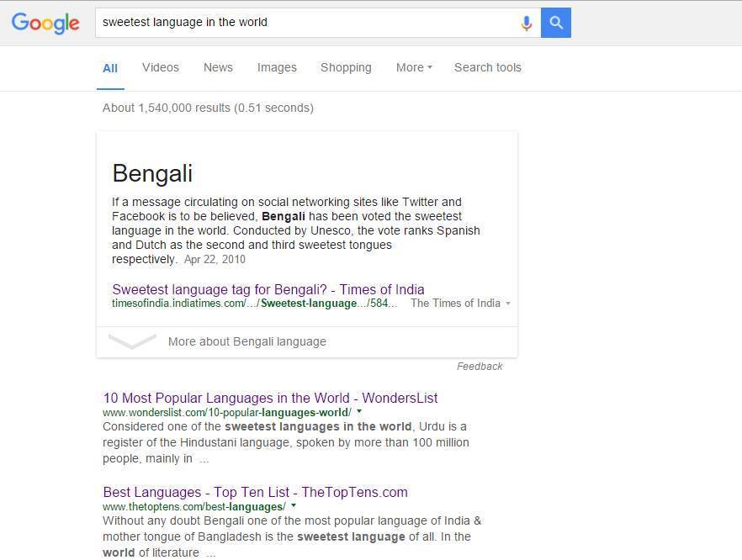
Task: Open Times of India Sweetest language link
Action: [268, 289]
